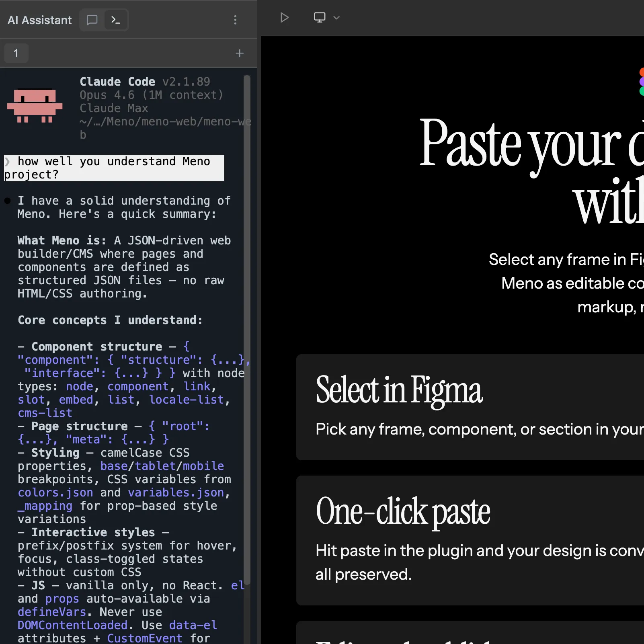Image resolution: width=644 pixels, height=644 pixels.
Task: Click the variables.json file reference
Action: [176, 493]
